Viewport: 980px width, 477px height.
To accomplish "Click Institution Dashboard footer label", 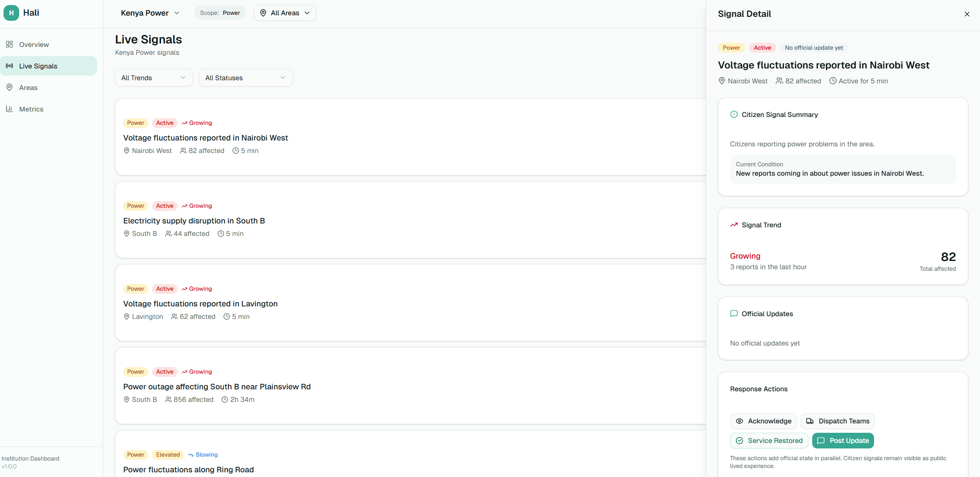I will tap(31, 458).
